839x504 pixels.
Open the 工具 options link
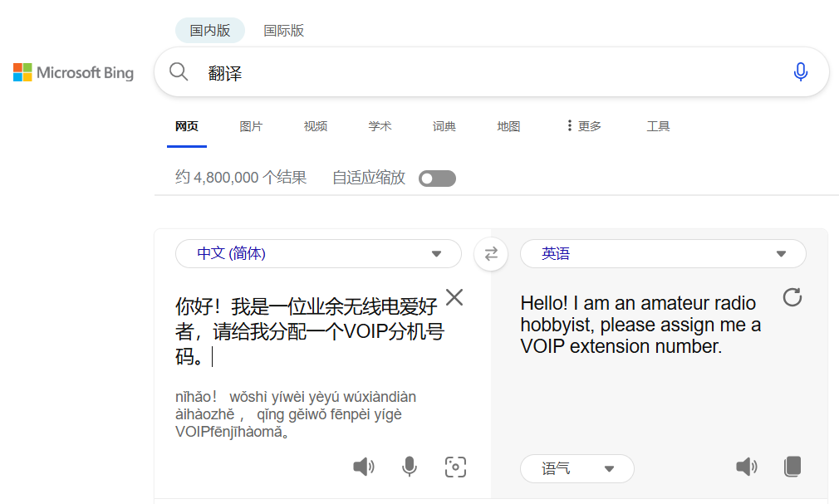[x=658, y=126]
